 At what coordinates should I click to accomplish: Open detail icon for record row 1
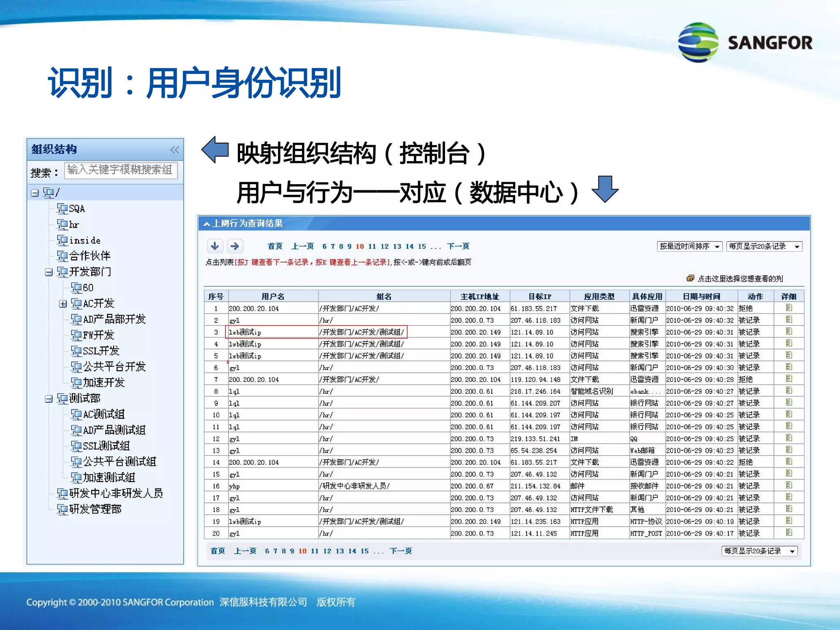pyautogui.click(x=788, y=308)
